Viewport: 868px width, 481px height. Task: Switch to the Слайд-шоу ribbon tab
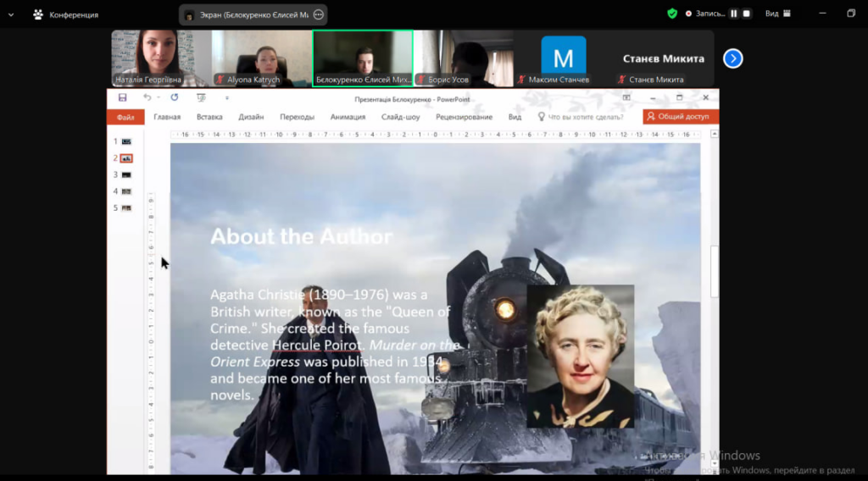click(x=400, y=117)
